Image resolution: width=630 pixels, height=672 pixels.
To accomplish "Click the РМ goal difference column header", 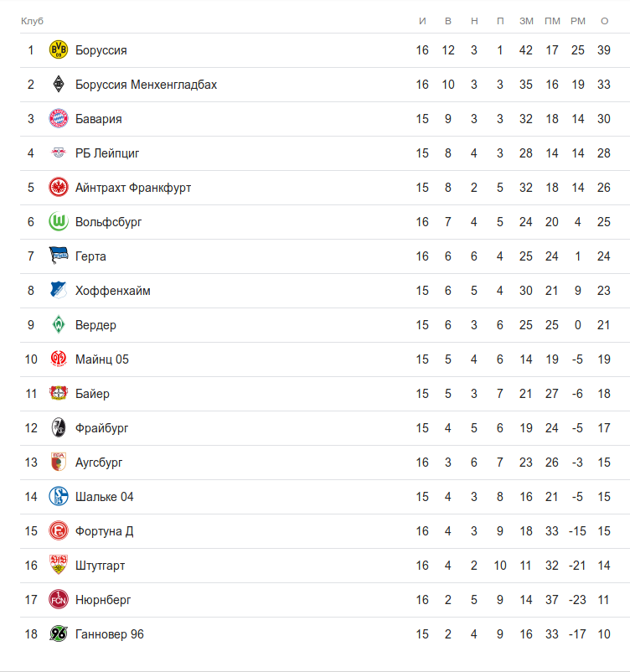I will click(578, 20).
